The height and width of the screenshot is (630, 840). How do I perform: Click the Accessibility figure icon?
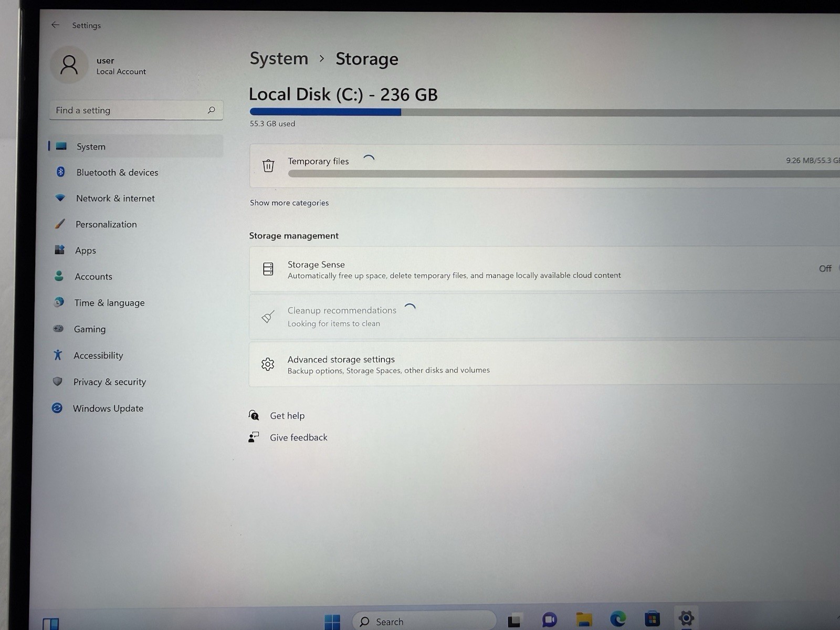click(58, 355)
